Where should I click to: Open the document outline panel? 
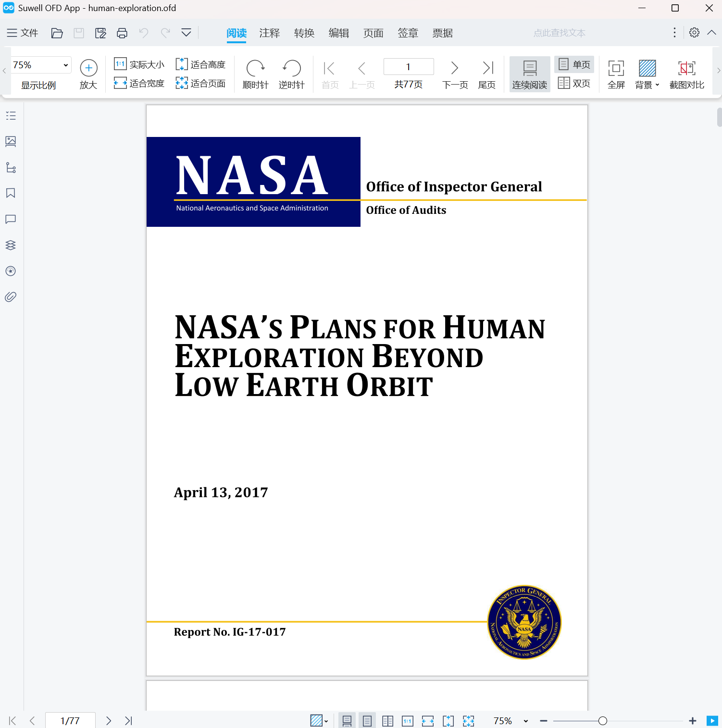[x=11, y=115]
